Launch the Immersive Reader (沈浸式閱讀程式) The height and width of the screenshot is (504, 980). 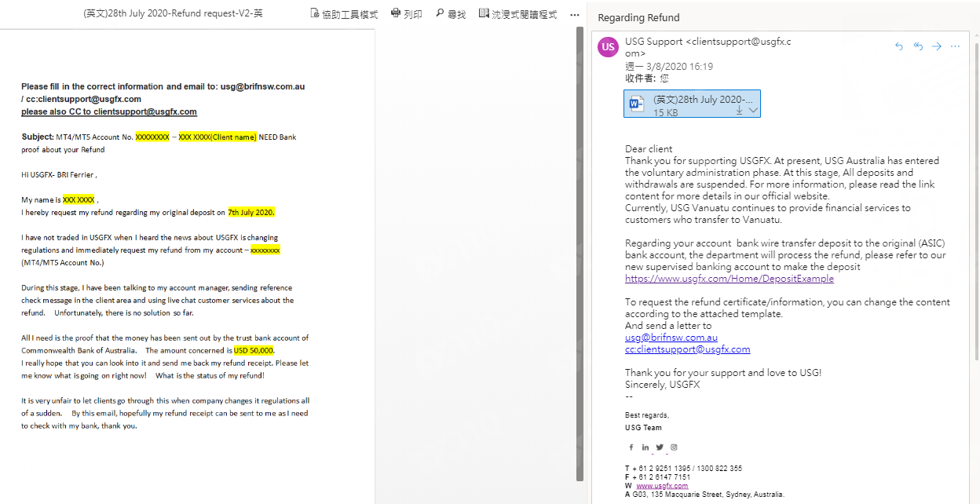pyautogui.click(x=517, y=14)
